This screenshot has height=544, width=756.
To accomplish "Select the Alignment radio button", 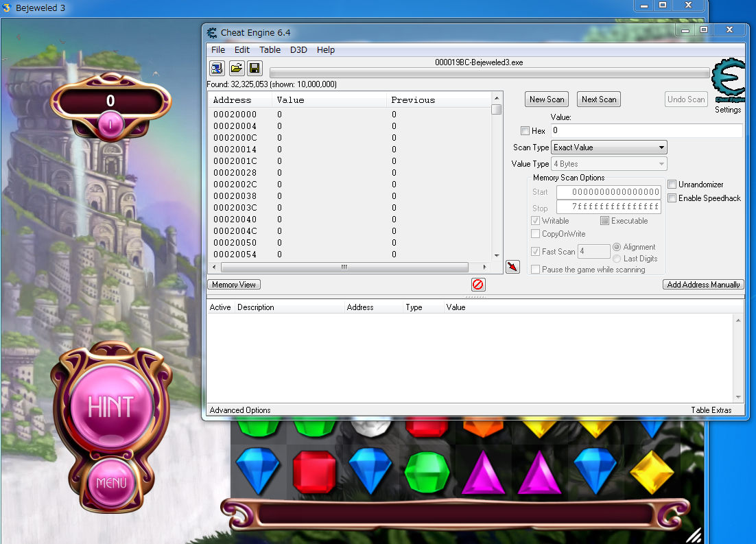I will point(617,247).
